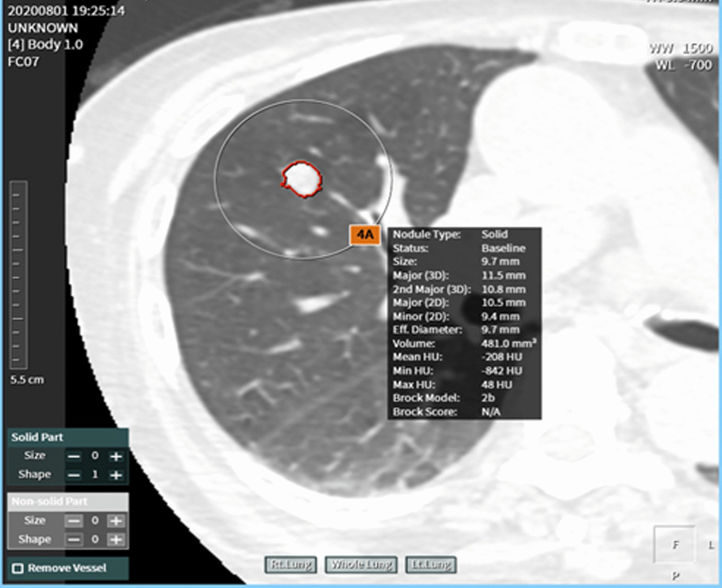
Task: Click the Minor (2D): 9.4 mm row
Action: click(x=464, y=316)
